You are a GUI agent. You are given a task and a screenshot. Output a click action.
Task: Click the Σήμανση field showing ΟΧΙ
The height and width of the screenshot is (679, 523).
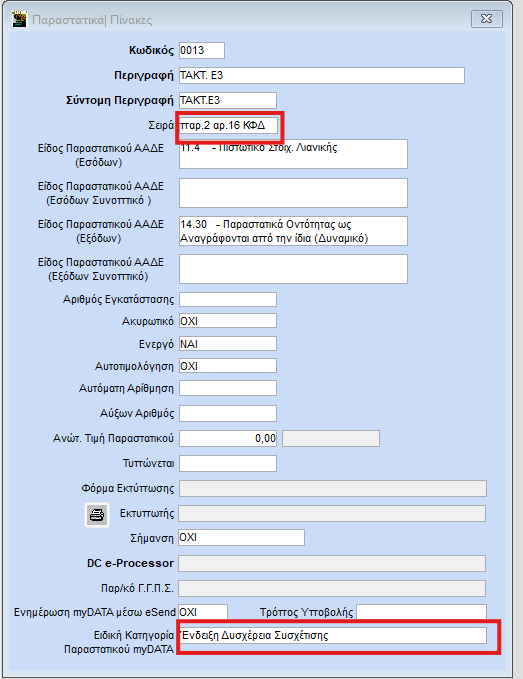[241, 537]
